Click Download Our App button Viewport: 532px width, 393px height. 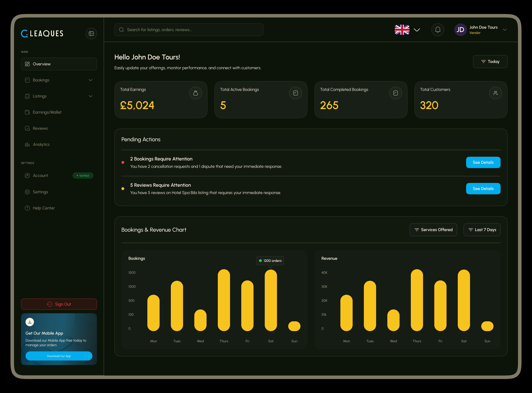pyautogui.click(x=59, y=356)
